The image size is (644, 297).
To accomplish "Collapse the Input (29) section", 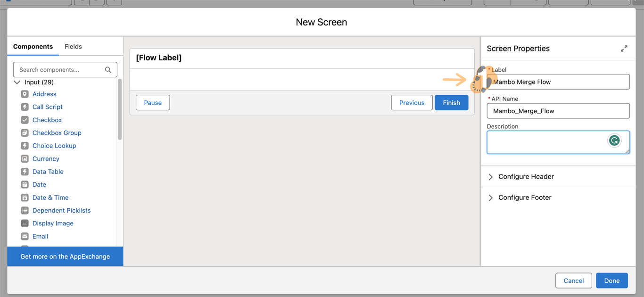I will 17,82.
